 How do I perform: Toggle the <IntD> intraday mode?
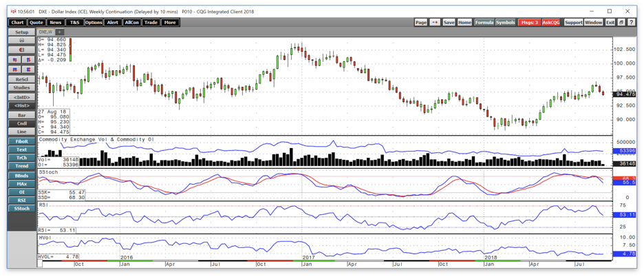22,97
